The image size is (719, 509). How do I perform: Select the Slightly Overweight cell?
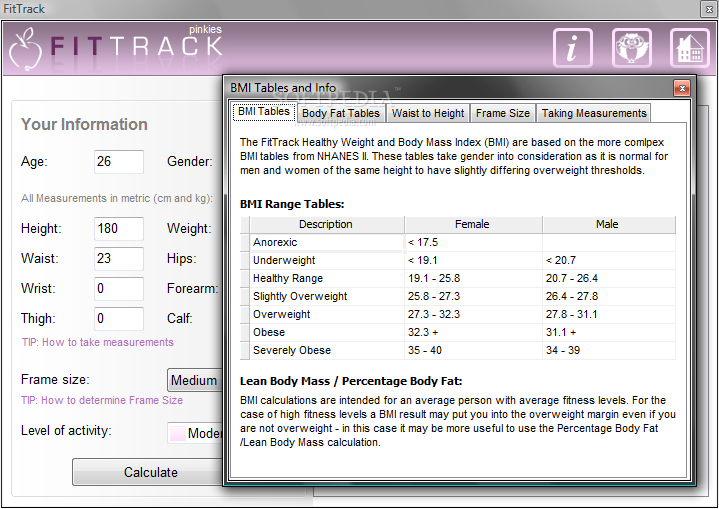click(x=327, y=296)
